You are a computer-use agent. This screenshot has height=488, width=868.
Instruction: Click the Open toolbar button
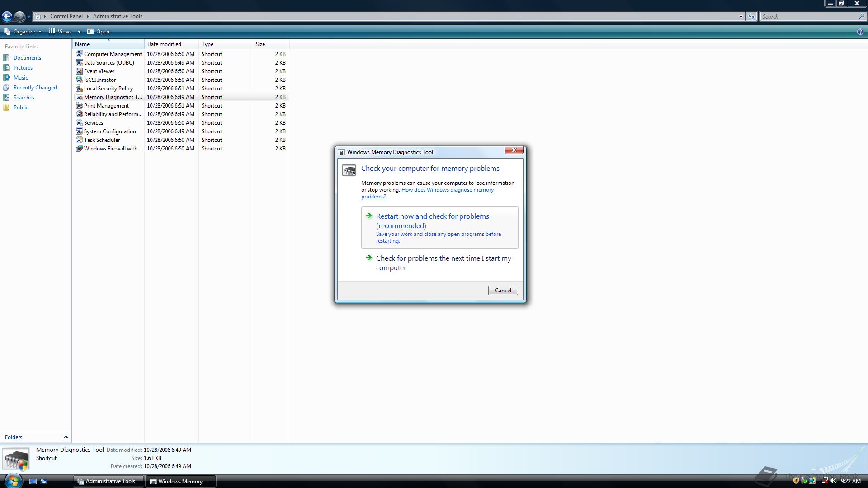pos(98,32)
